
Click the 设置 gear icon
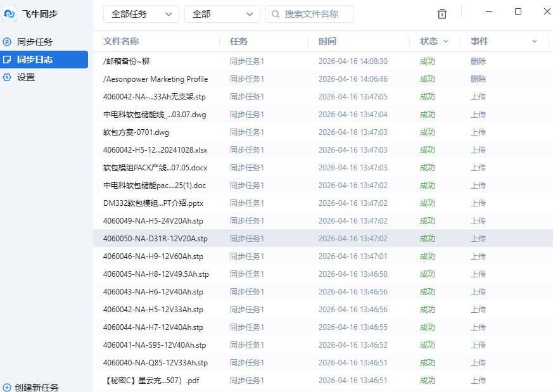coord(7,77)
